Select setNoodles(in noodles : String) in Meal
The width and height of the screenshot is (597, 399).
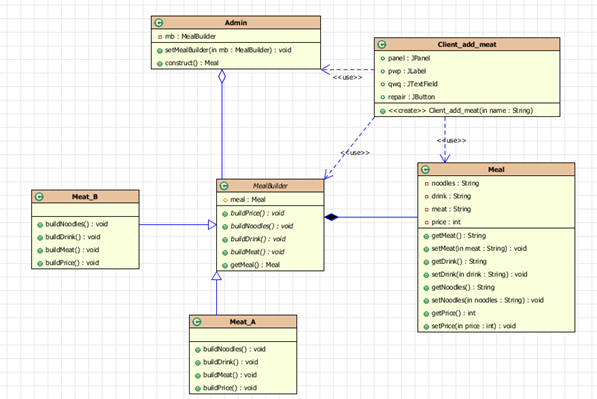[x=487, y=300]
